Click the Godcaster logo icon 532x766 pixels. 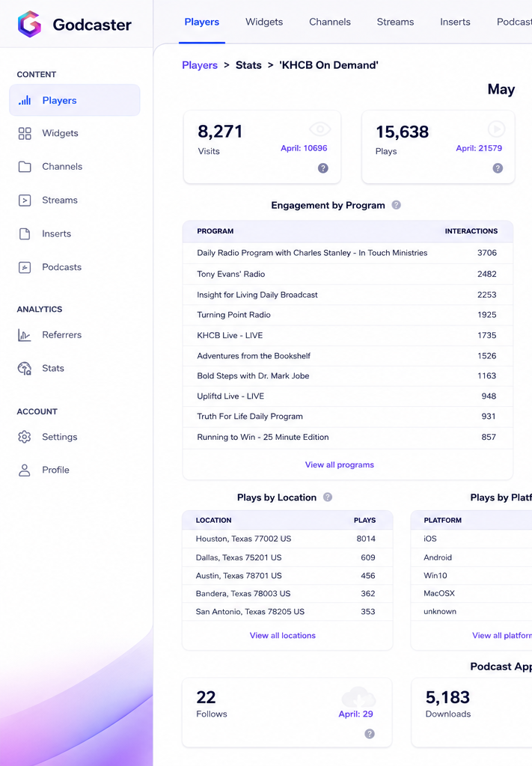(x=29, y=24)
